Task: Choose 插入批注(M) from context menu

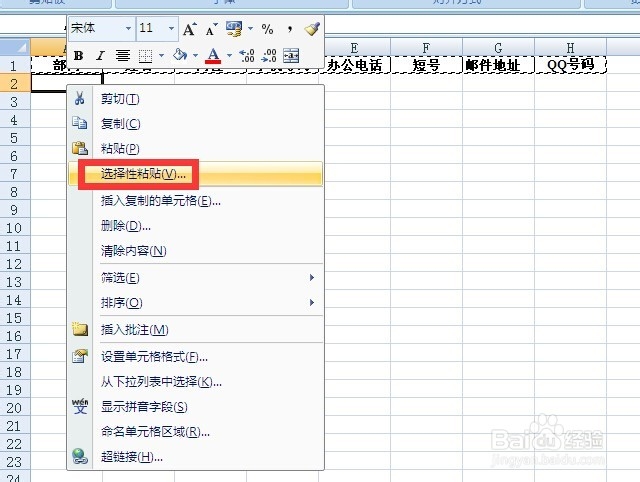Action: [x=195, y=330]
